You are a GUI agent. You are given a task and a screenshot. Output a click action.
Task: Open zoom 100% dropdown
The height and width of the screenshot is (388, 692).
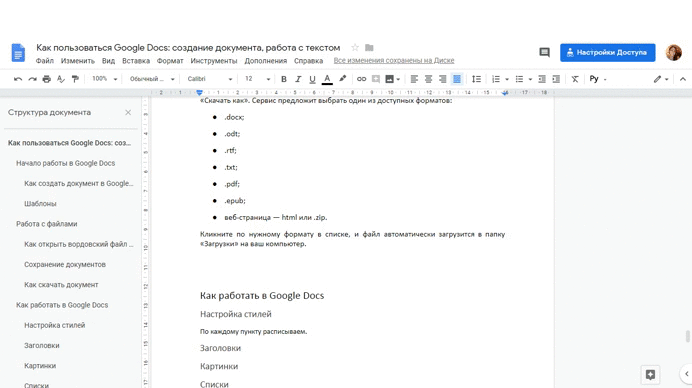(x=104, y=79)
